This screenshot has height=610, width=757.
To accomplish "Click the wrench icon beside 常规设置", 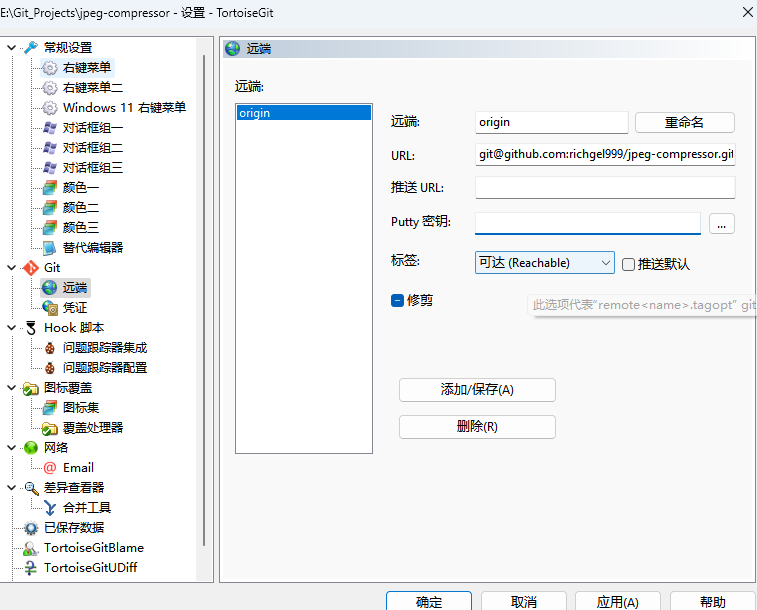I will click(31, 47).
